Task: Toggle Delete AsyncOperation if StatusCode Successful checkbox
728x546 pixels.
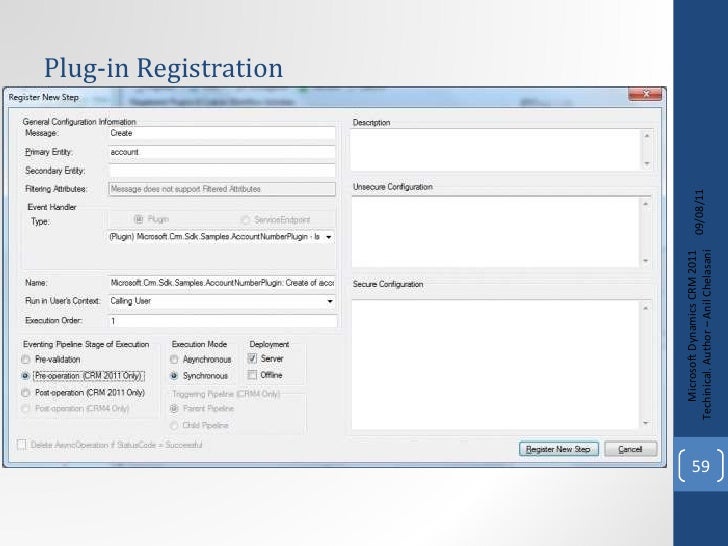Action: 21,445
